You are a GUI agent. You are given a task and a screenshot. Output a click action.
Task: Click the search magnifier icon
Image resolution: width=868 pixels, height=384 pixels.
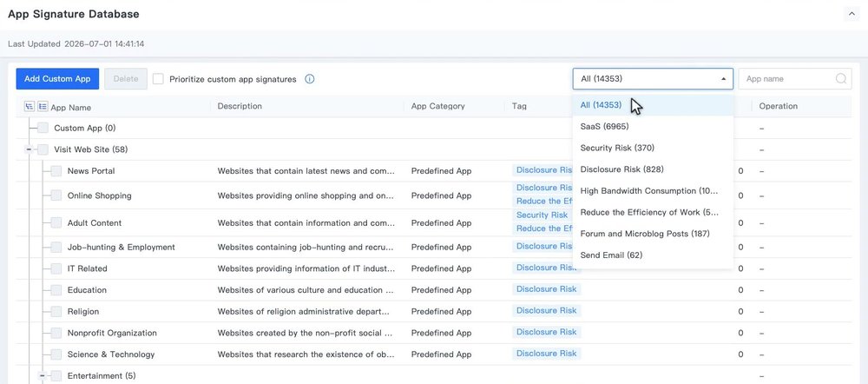(841, 79)
